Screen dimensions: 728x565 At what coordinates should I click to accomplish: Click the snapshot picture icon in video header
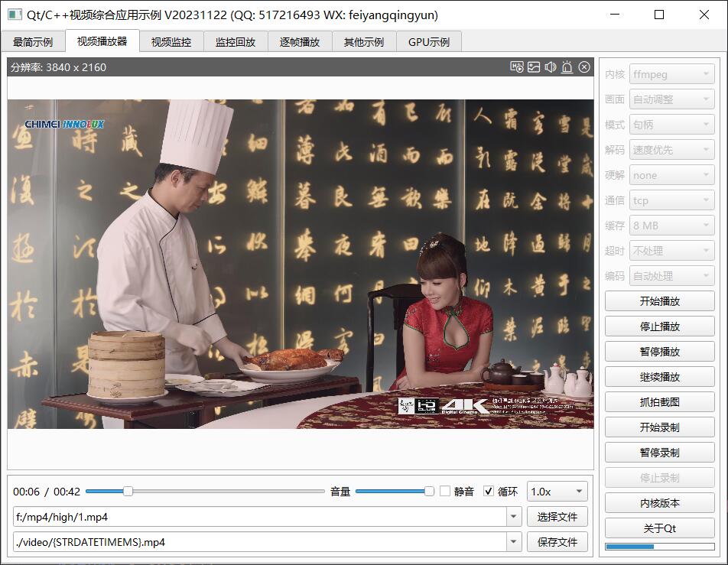click(x=534, y=67)
